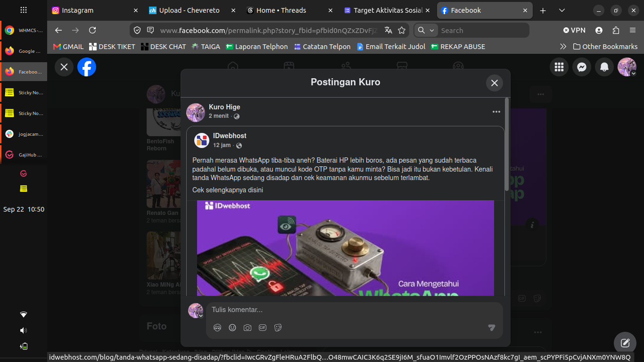Screen dimensions: 644x362
Task: Open the Messenger icon in Facebook header
Action: click(582, 67)
